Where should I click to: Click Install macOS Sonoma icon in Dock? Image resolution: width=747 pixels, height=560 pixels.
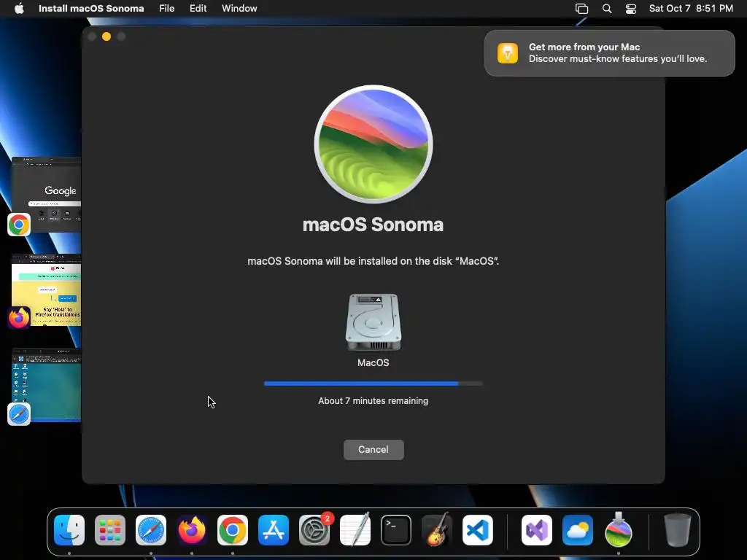pyautogui.click(x=619, y=529)
